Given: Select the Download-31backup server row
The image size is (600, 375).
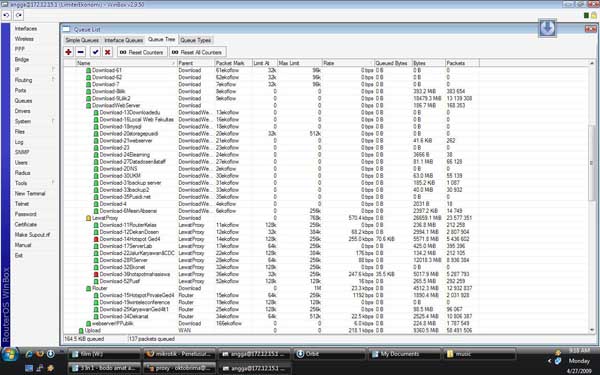Looking at the screenshot, I should tap(271, 183).
